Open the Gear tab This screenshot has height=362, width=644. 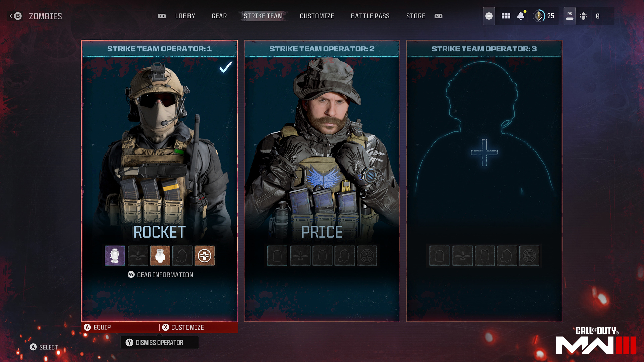[x=219, y=16]
